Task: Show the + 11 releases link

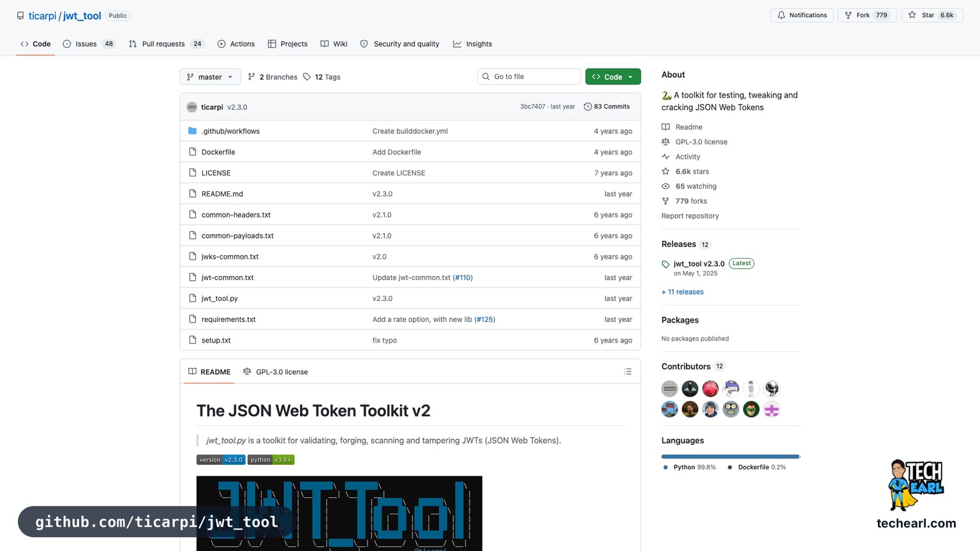Action: point(683,292)
